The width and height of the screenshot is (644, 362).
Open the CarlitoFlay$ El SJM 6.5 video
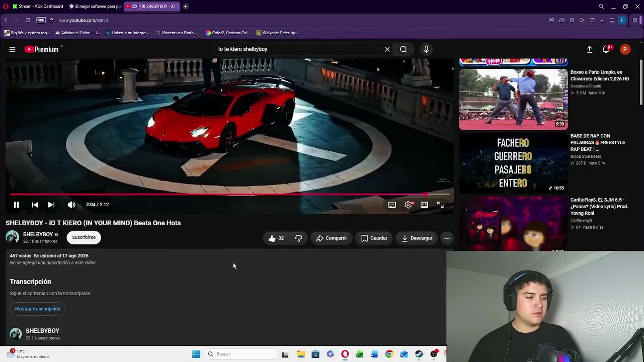[513, 224]
